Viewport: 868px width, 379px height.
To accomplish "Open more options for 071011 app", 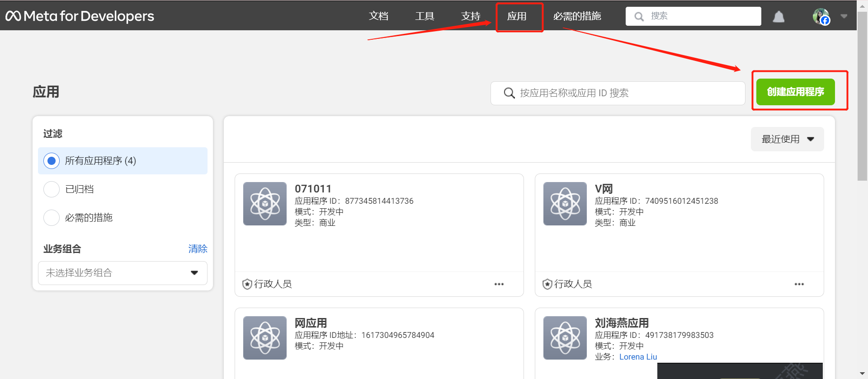I will (x=499, y=284).
